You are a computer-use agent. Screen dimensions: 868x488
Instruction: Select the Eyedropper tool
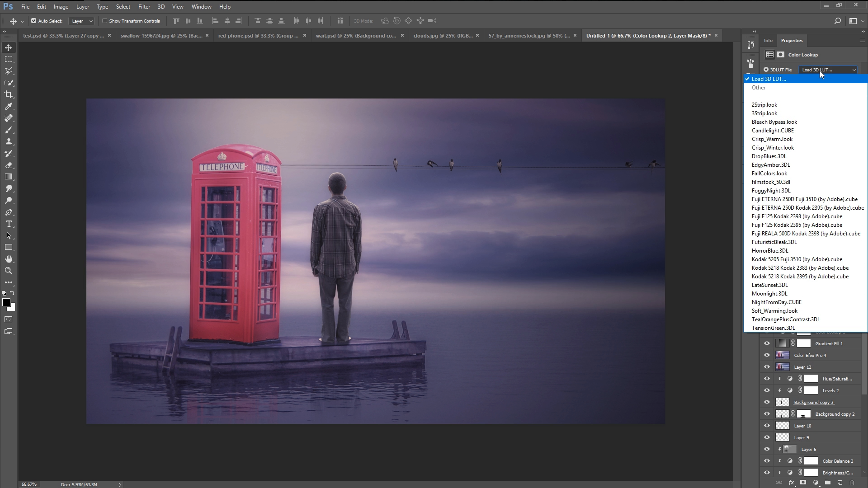(x=9, y=106)
